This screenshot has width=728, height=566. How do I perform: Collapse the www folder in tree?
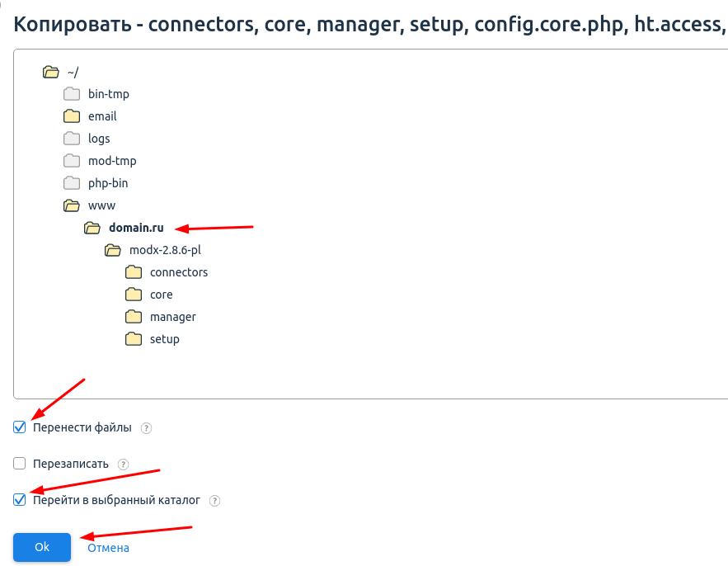tap(72, 205)
